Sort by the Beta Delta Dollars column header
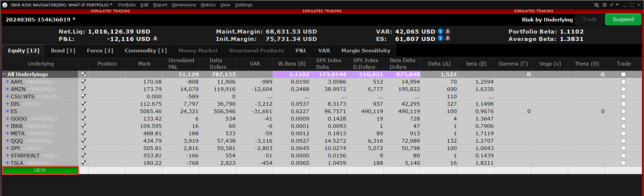The image size is (644, 196). [402, 63]
